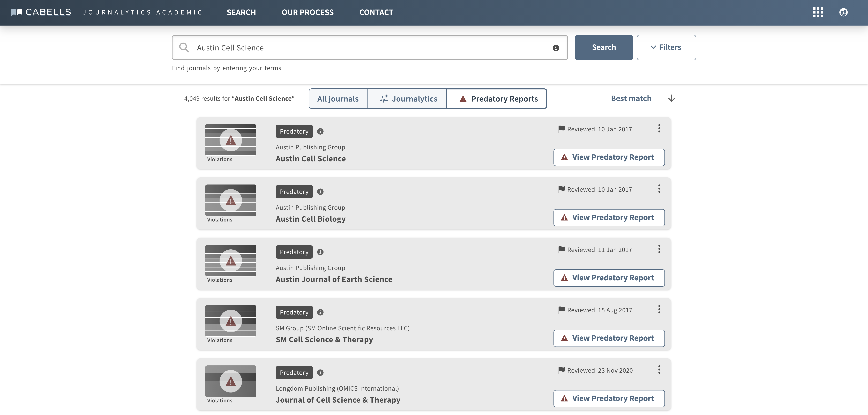The width and height of the screenshot is (868, 415).
Task: Open the Best match sort dropdown
Action: [631, 98]
